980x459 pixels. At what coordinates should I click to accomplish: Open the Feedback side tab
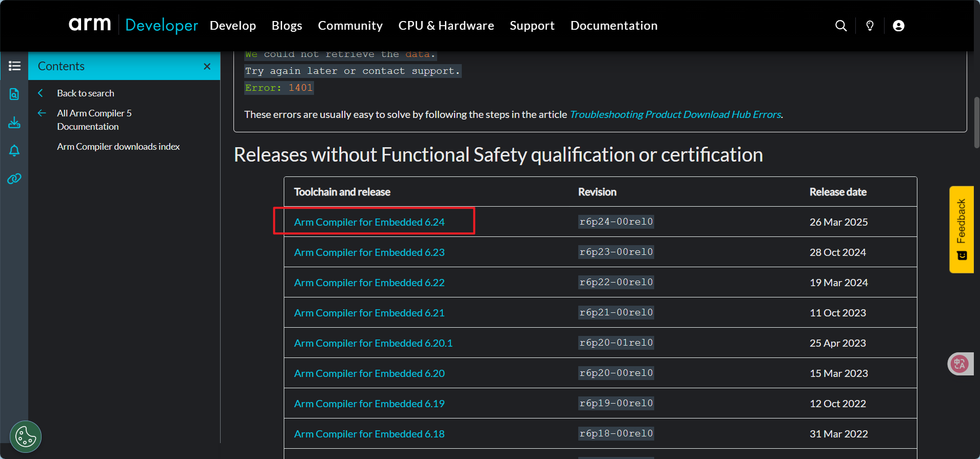pyautogui.click(x=961, y=229)
